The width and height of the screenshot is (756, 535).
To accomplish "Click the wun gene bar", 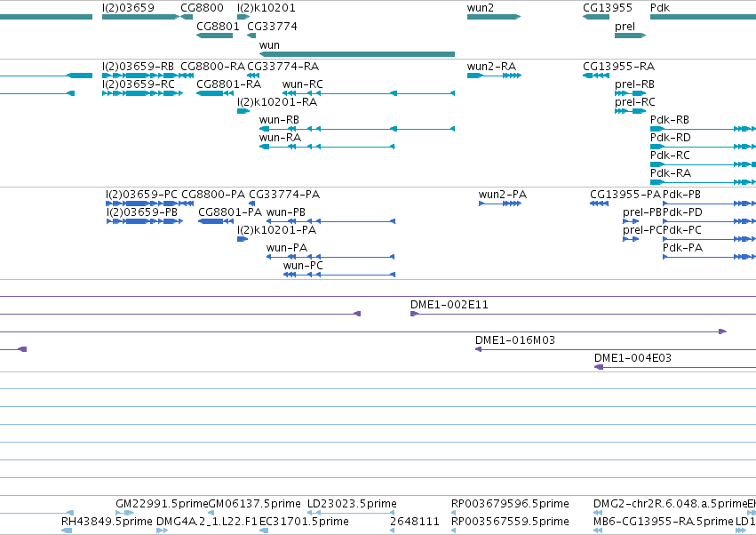I will click(357, 54).
